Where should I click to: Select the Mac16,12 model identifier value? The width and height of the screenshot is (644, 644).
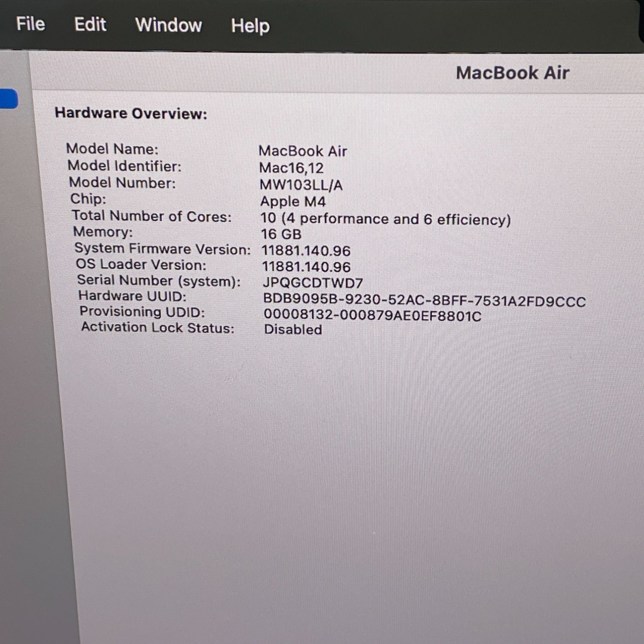coord(291,168)
